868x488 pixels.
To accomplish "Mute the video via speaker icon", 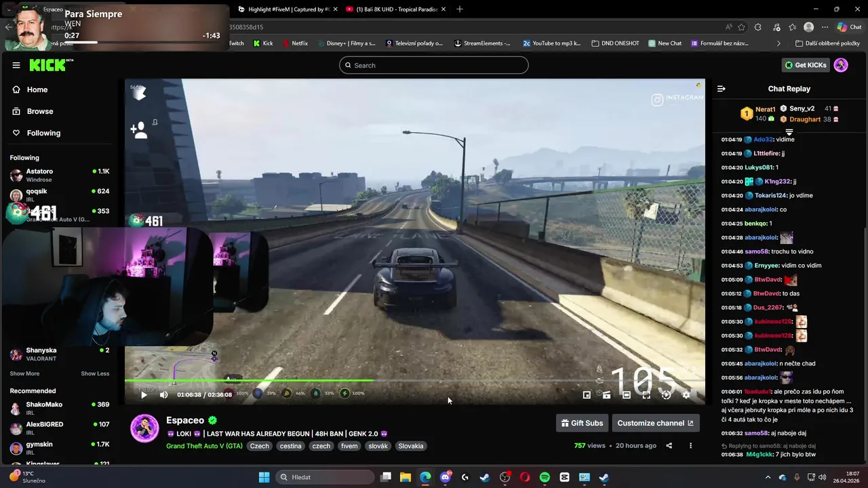I will (x=163, y=394).
